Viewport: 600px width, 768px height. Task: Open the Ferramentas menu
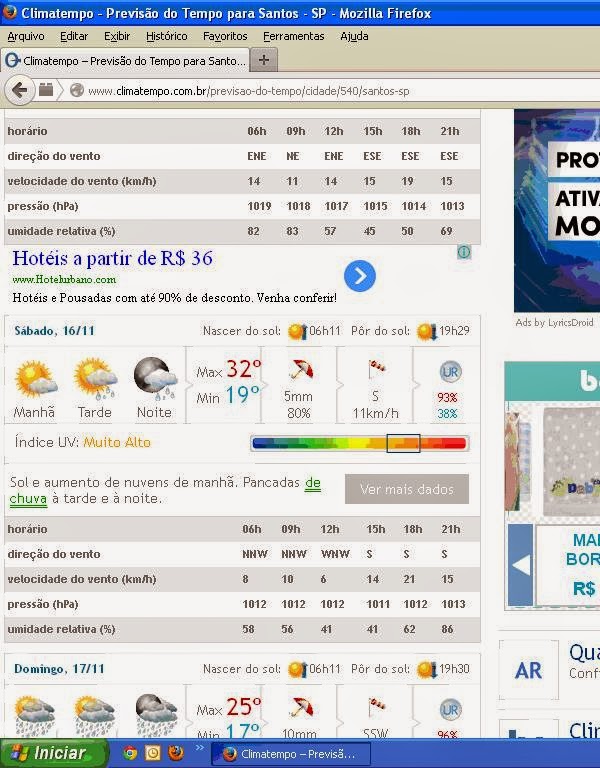[x=293, y=36]
